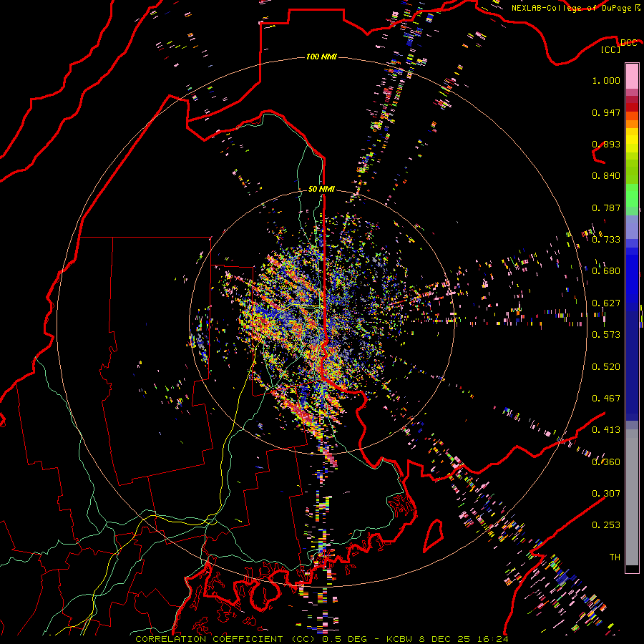The height and width of the screenshot is (644, 644).
Task: Click the 0.733 scale value
Action: click(x=606, y=240)
